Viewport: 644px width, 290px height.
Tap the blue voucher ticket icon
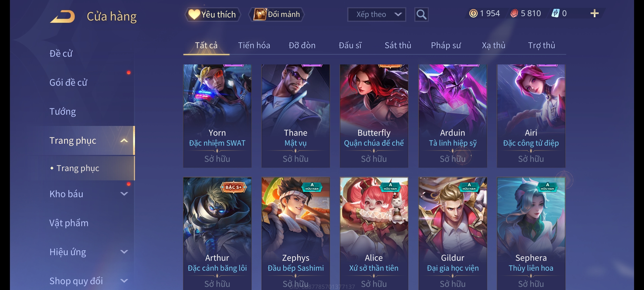click(x=555, y=13)
